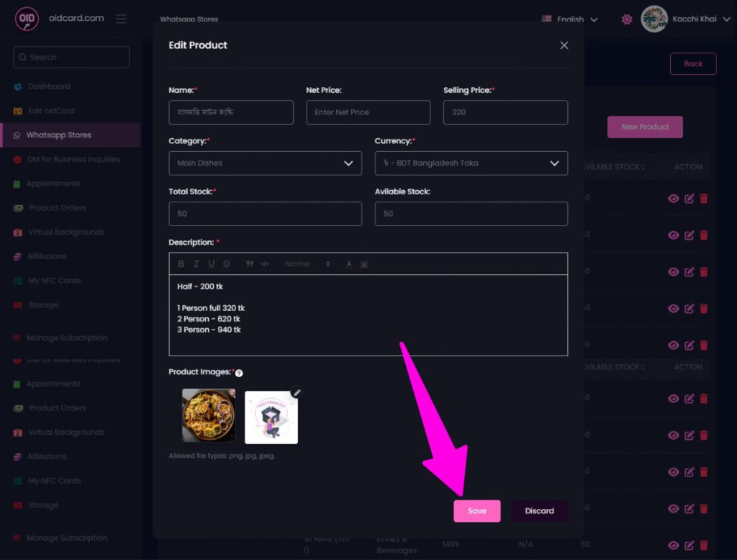Click the help icon beside Product Images
Image resolution: width=737 pixels, height=560 pixels.
(x=239, y=373)
